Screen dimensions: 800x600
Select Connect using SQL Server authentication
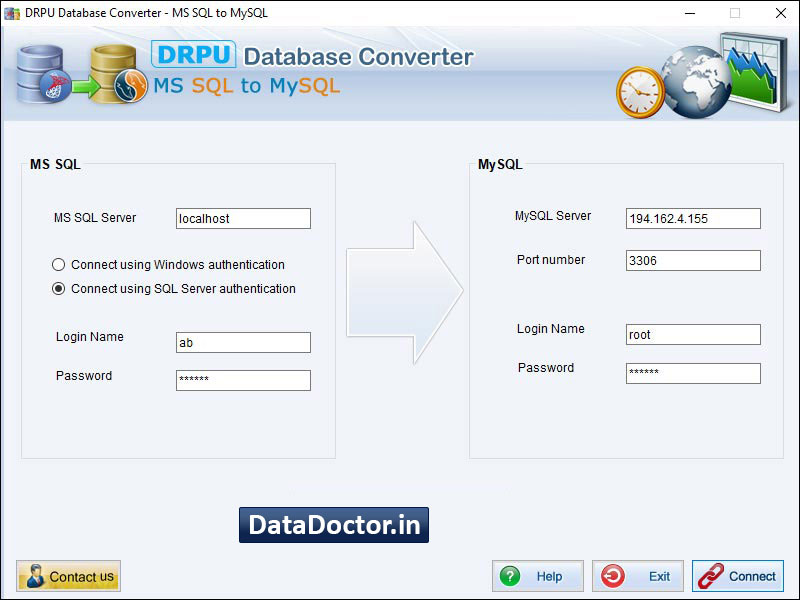point(58,288)
